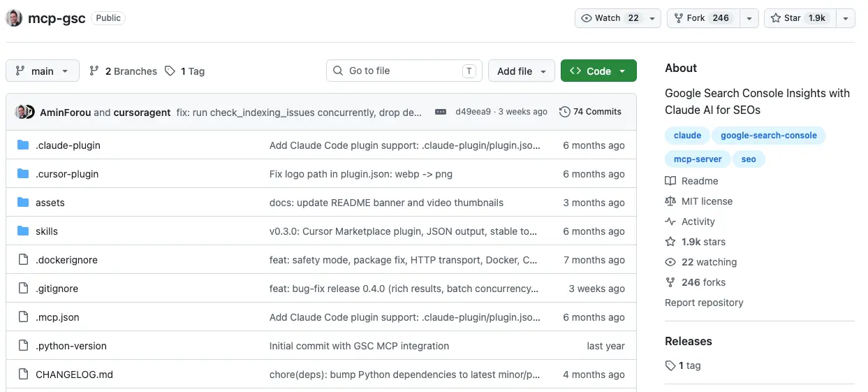
Task: Open cursoragent author link
Action: pos(142,112)
